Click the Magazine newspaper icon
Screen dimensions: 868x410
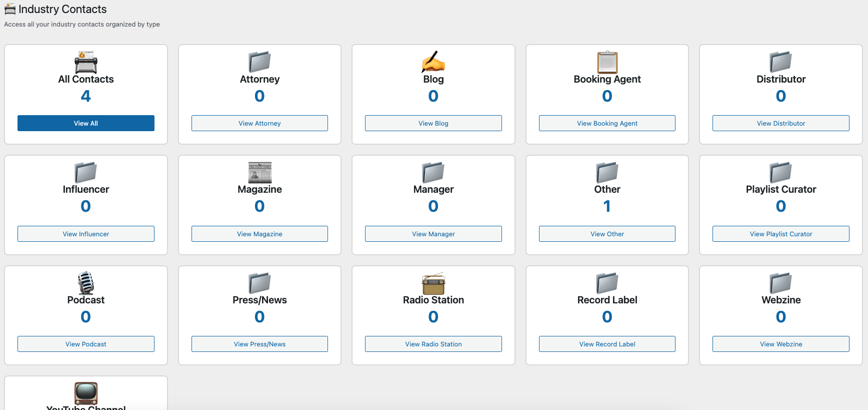259,173
